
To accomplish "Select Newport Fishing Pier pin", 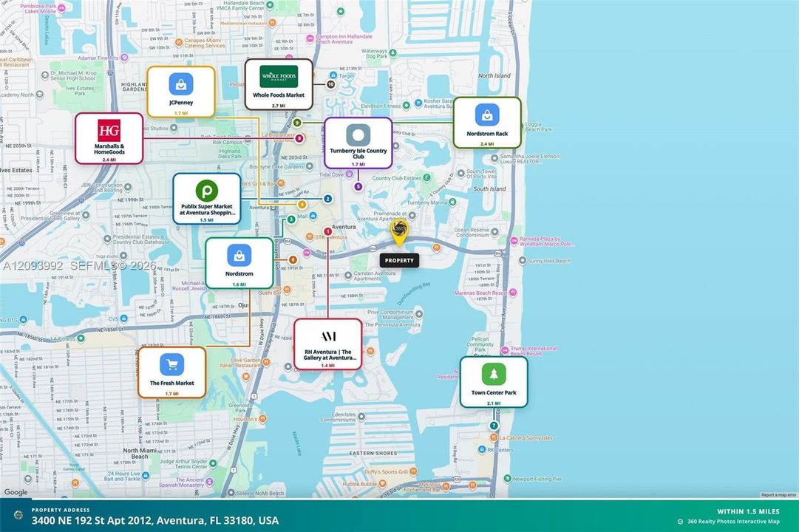I will coord(507,479).
